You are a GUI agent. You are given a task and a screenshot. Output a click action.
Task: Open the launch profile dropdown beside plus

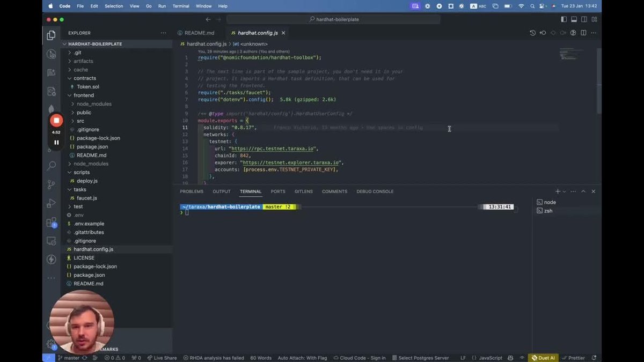[563, 191]
